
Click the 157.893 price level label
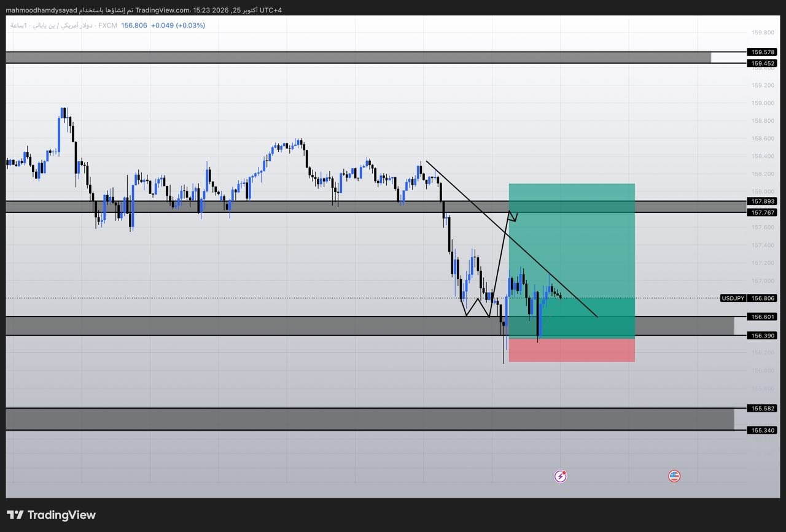[762, 201]
